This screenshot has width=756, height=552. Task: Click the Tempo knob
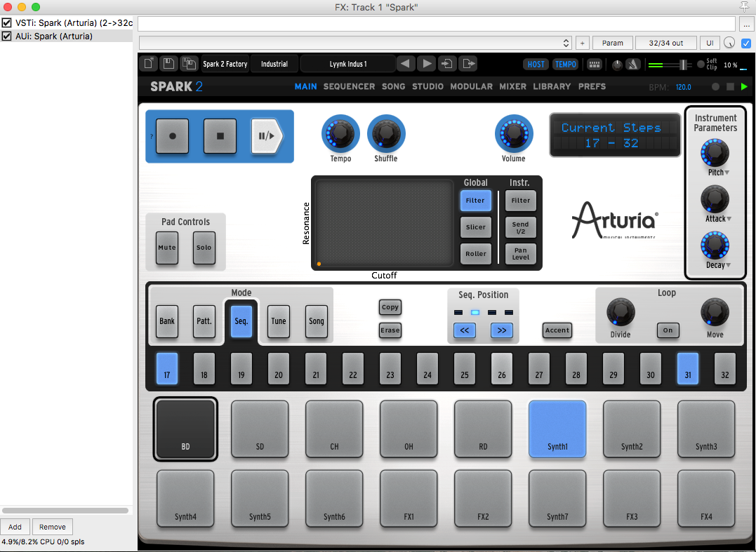point(340,133)
